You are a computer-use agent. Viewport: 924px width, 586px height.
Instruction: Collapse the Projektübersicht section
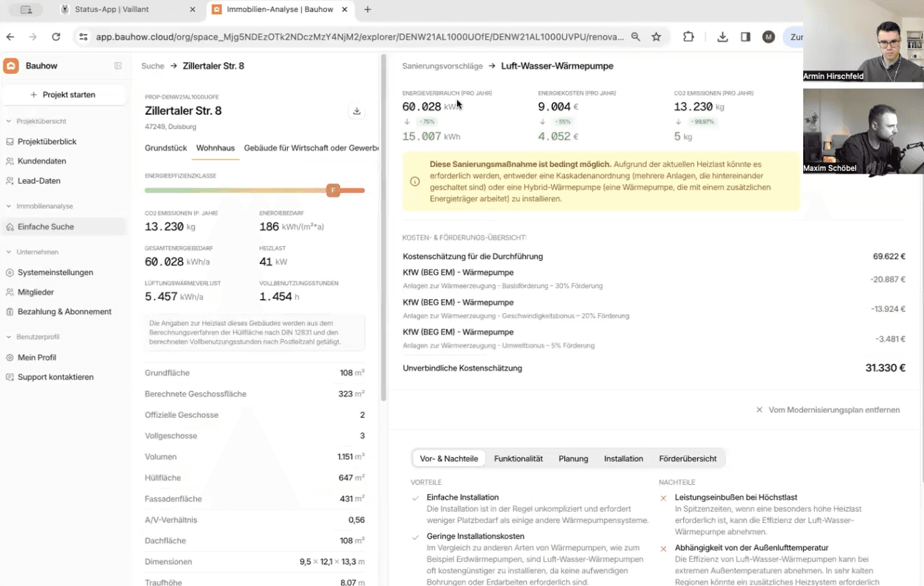click(x=9, y=121)
